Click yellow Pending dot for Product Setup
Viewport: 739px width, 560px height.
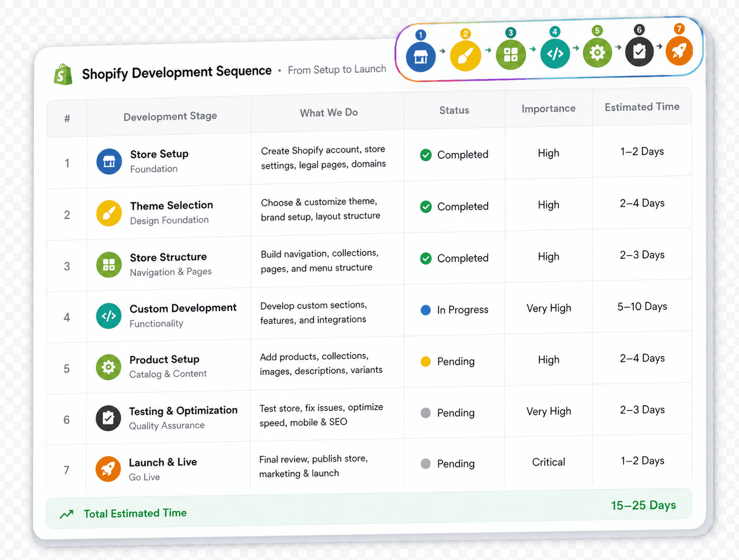(426, 362)
